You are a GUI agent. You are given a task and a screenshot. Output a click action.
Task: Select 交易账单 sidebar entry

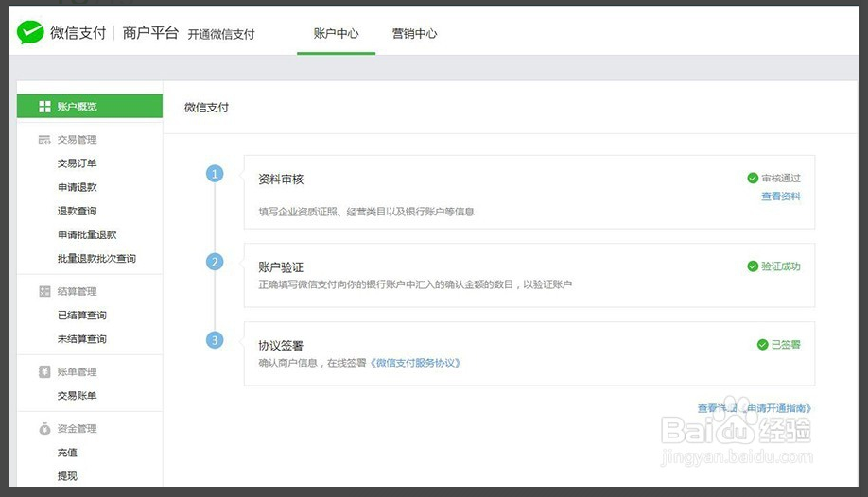tap(77, 396)
